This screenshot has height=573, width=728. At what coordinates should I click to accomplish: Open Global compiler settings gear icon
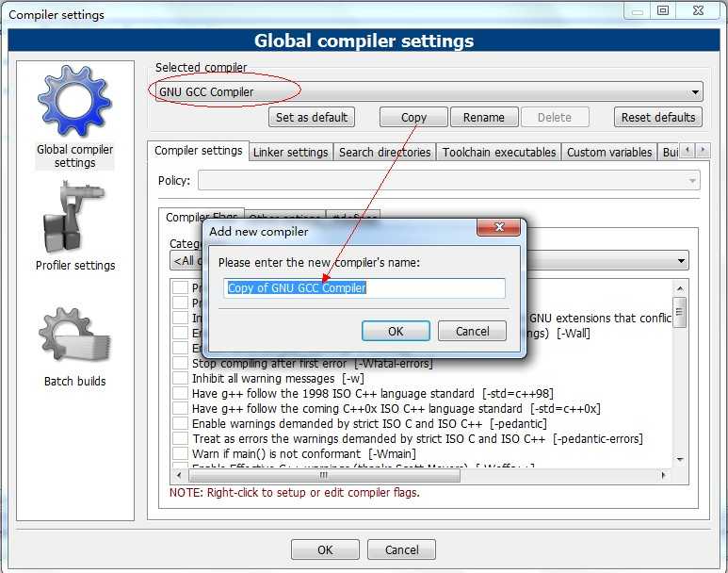(x=74, y=101)
